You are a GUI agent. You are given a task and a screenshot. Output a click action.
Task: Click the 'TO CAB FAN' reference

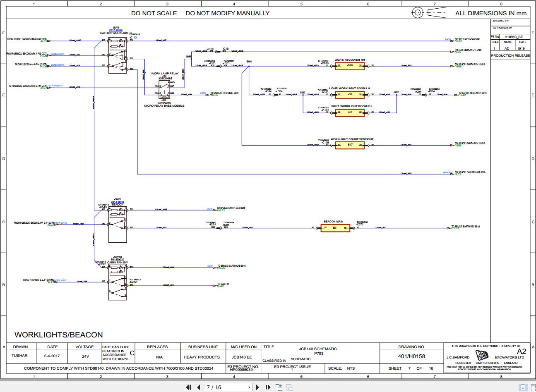pyautogui.click(x=223, y=284)
